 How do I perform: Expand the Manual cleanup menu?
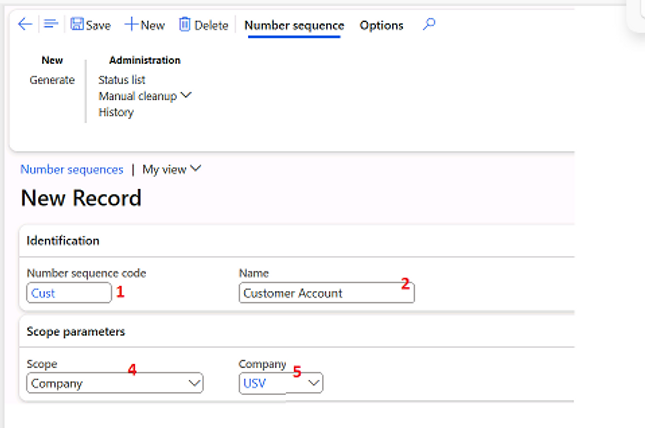[144, 96]
